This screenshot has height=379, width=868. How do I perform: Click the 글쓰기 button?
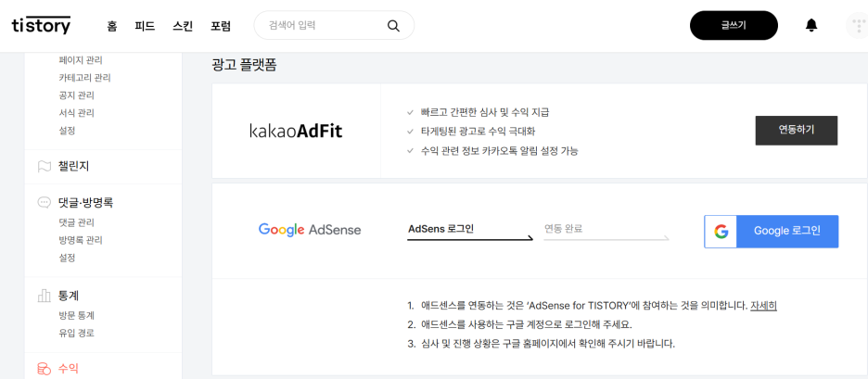734,25
